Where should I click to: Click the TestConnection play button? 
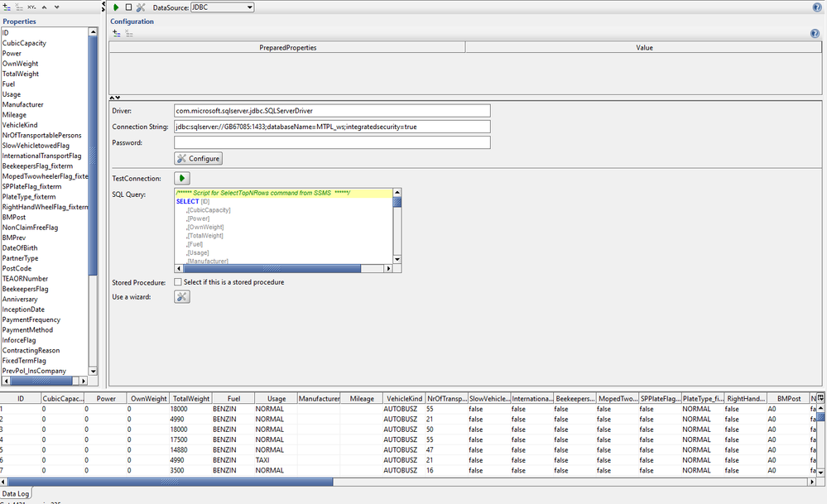[x=182, y=178]
